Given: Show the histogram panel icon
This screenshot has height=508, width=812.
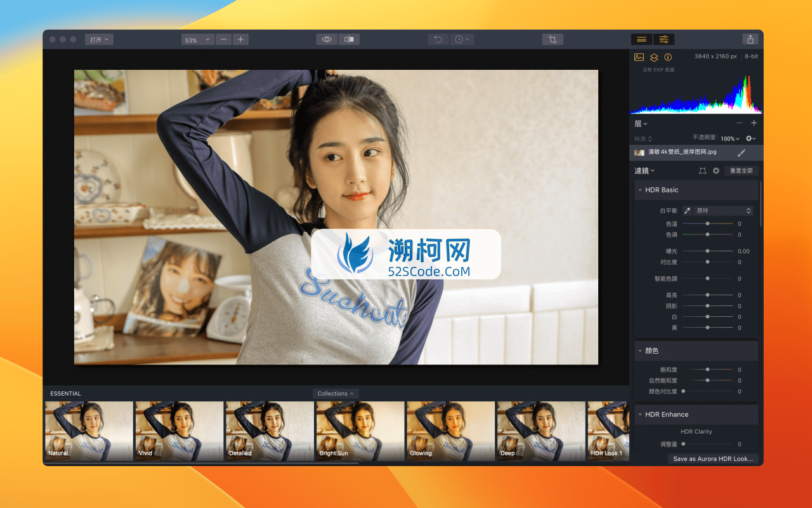Looking at the screenshot, I should tap(639, 57).
